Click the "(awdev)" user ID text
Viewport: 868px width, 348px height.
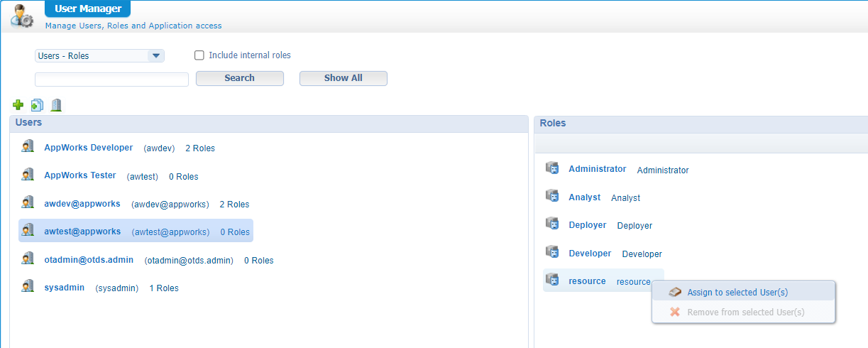[159, 148]
